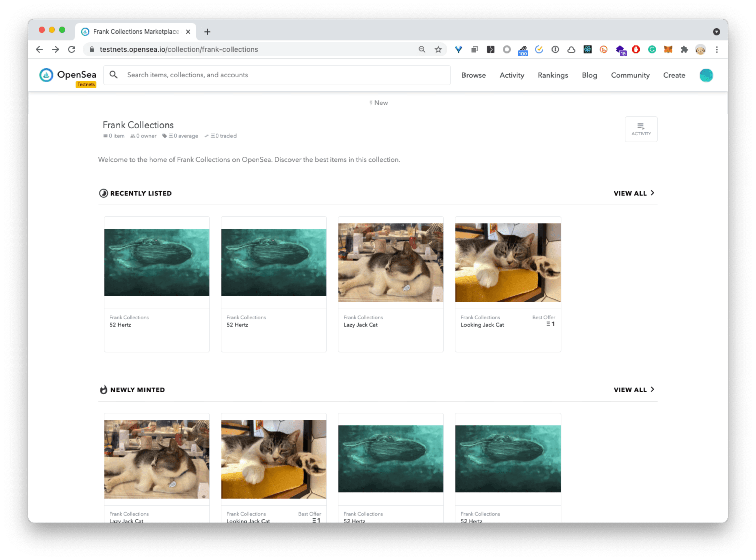The image size is (756, 560).
Task: Click the MetaMask fox extension icon
Action: point(668,49)
